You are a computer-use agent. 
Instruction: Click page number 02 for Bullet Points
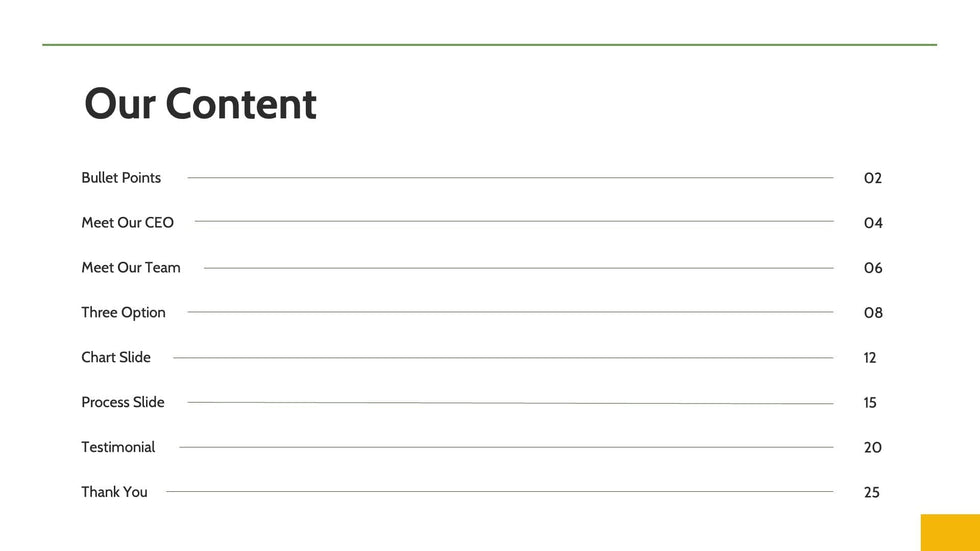[x=873, y=179]
